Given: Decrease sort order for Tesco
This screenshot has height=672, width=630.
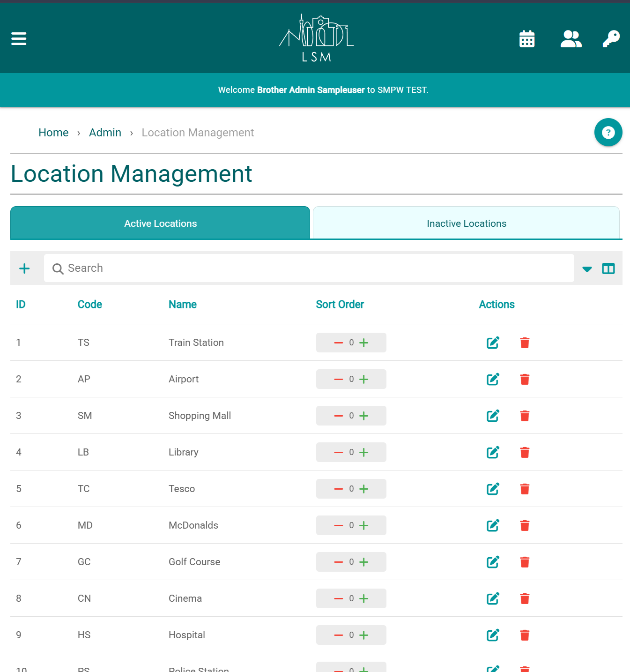Looking at the screenshot, I should point(338,489).
